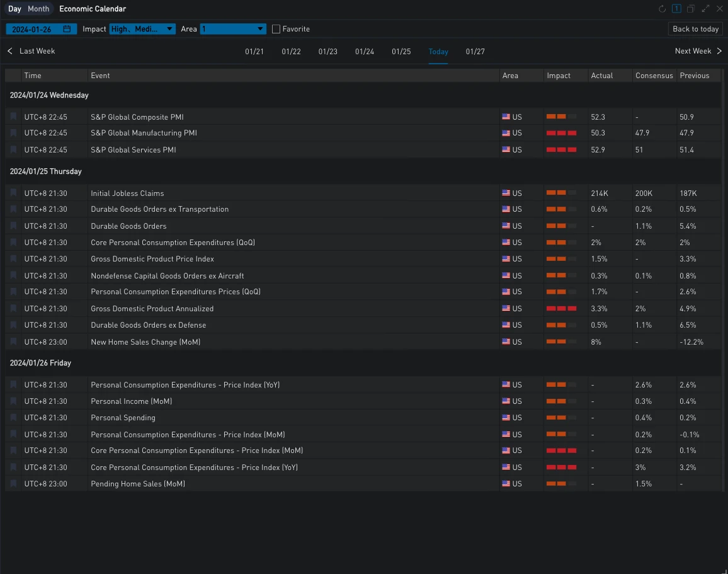Bookmark New Home Sales Change event
This screenshot has width=728, height=574.
[13, 342]
